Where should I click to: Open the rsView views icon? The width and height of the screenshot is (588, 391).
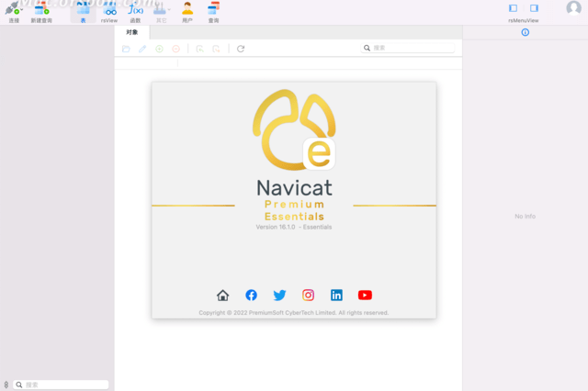coord(109,8)
